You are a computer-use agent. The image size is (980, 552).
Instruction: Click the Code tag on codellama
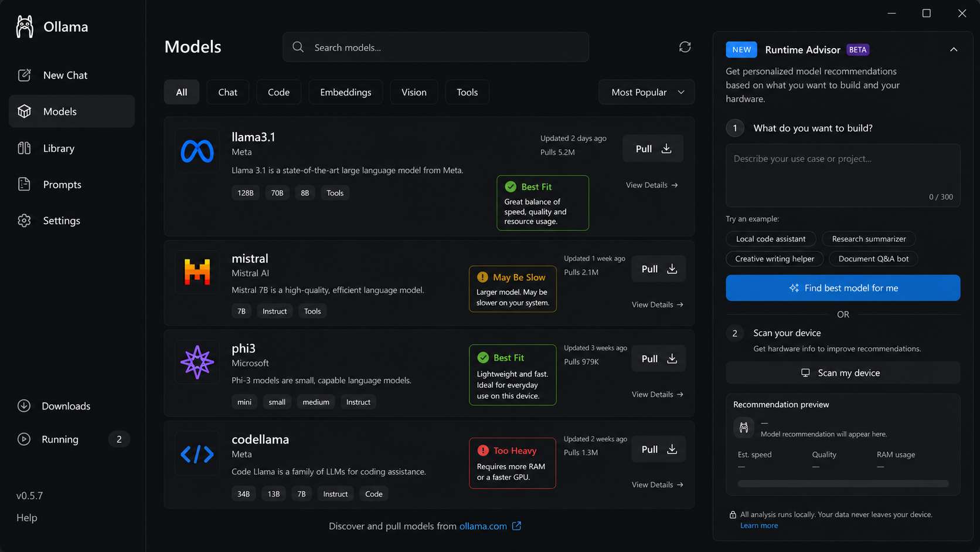click(374, 494)
